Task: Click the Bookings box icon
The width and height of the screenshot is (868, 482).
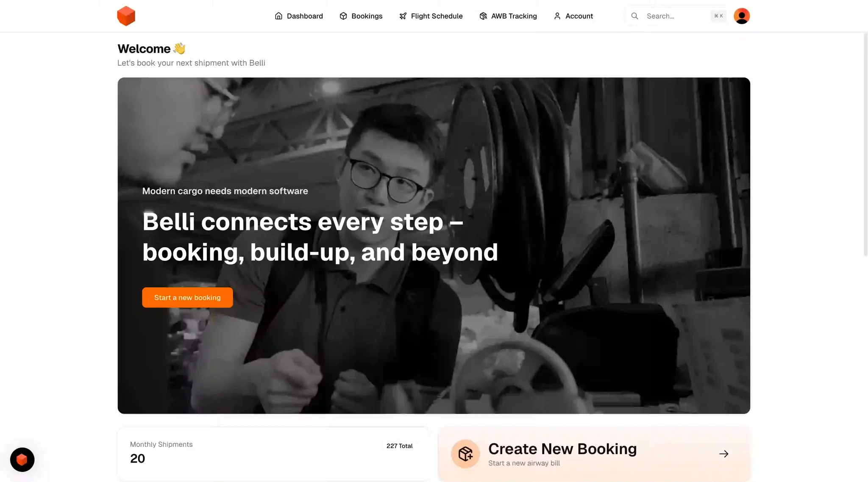Action: click(x=343, y=16)
